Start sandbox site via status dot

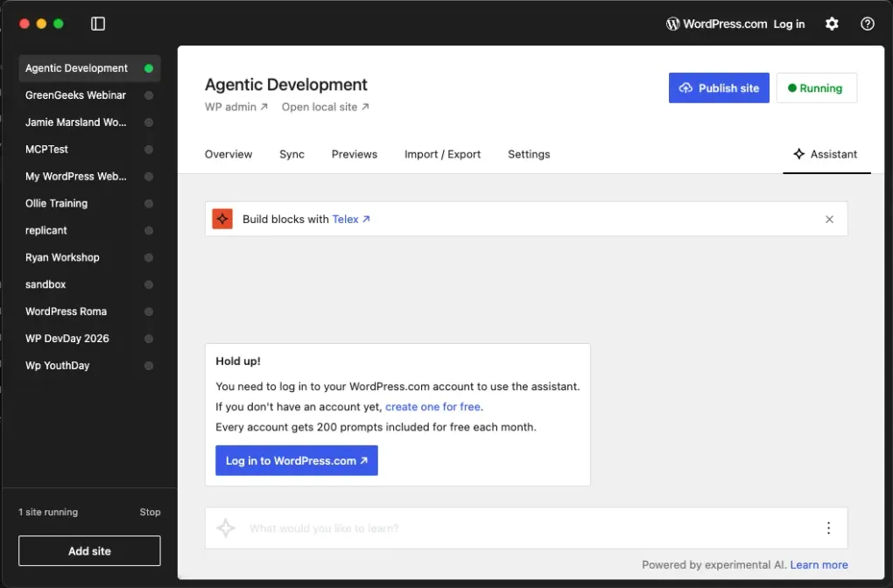coord(149,284)
